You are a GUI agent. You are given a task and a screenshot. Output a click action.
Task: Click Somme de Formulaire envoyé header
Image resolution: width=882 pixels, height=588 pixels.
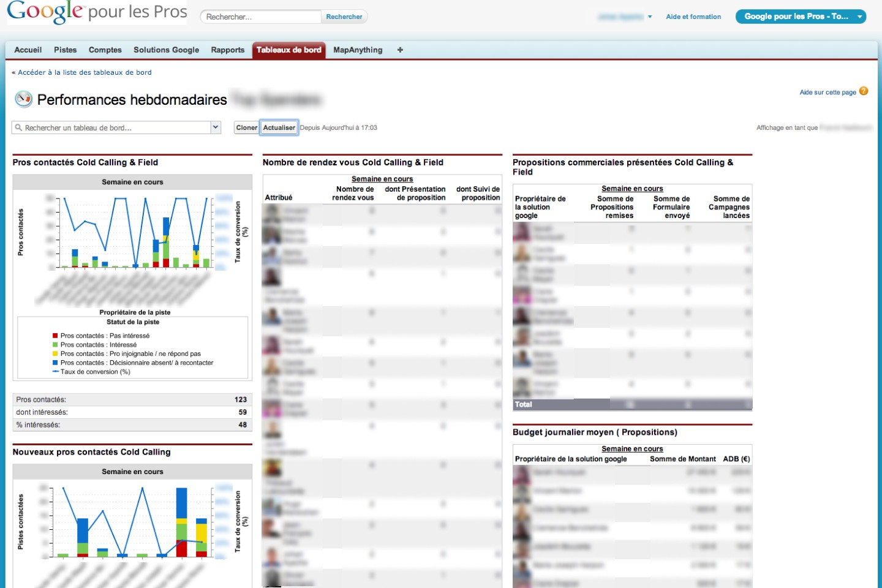pos(671,207)
